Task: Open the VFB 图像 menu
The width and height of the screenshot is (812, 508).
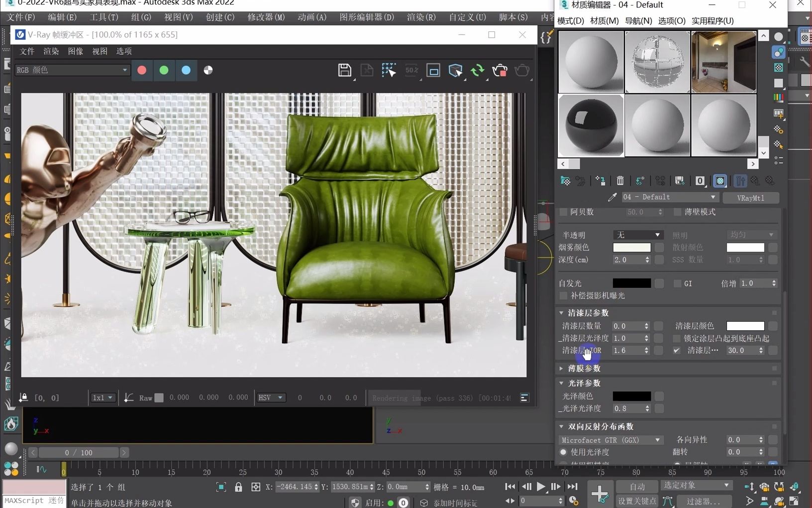Action: click(76, 51)
